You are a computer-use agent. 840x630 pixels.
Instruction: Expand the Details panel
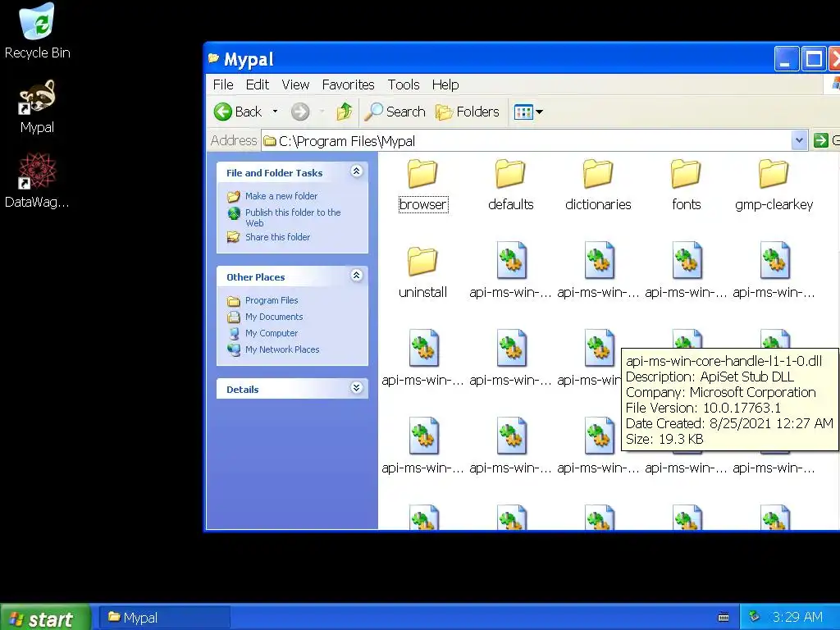tap(356, 388)
